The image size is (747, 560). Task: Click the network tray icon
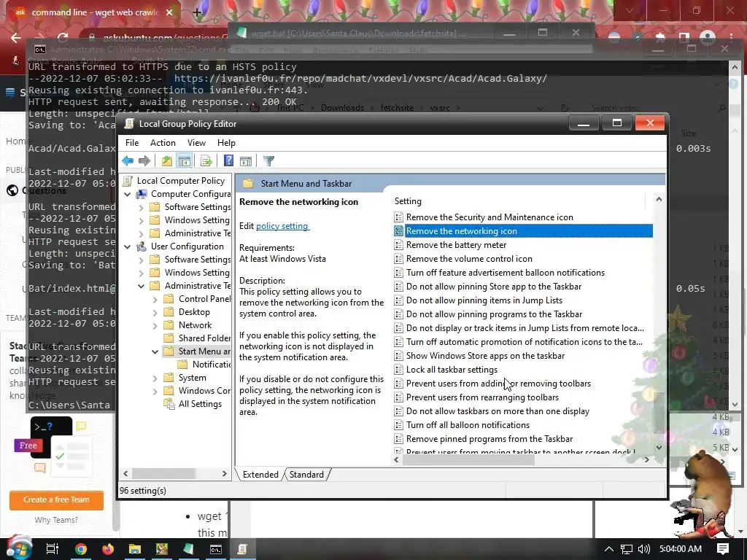[627, 549]
